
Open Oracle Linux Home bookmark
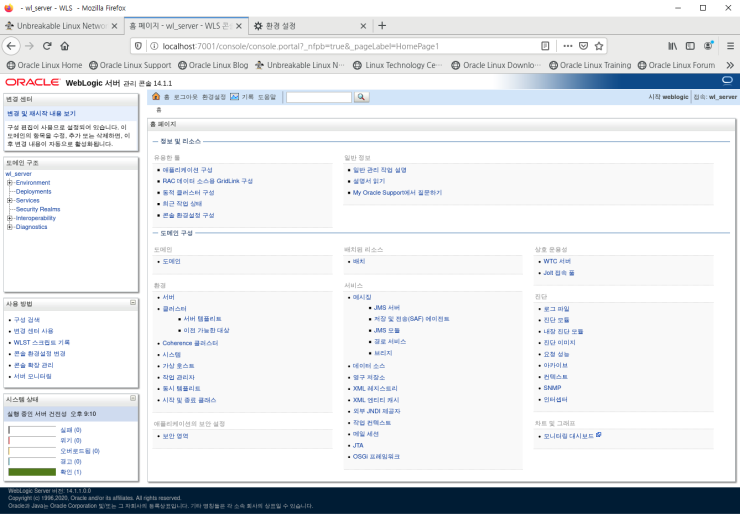(45, 65)
